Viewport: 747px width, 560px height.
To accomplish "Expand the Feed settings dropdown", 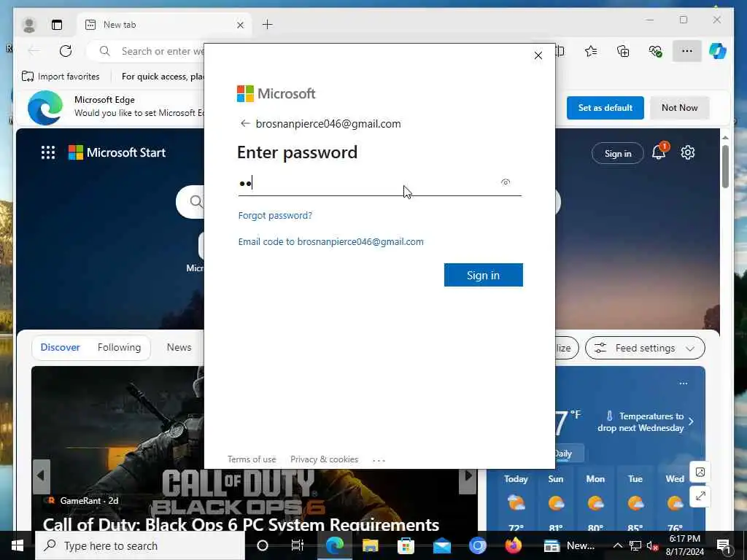I will pyautogui.click(x=645, y=348).
